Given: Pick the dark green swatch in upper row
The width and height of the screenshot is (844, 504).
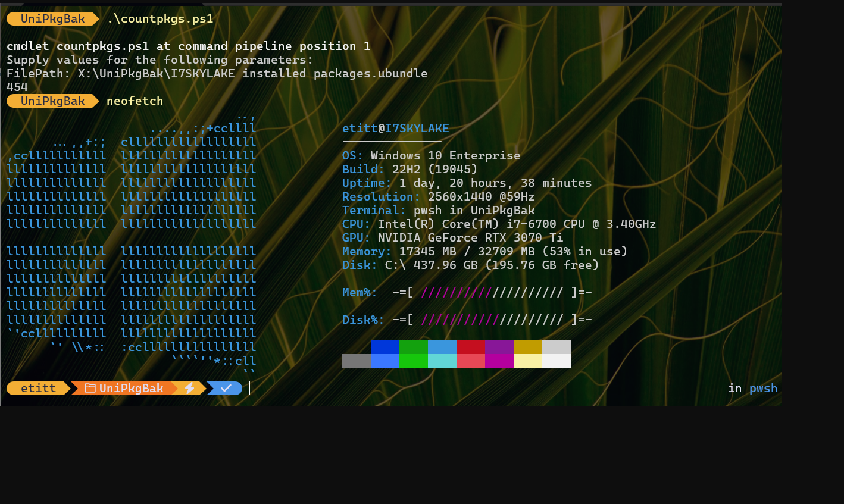Looking at the screenshot, I should point(414,347).
